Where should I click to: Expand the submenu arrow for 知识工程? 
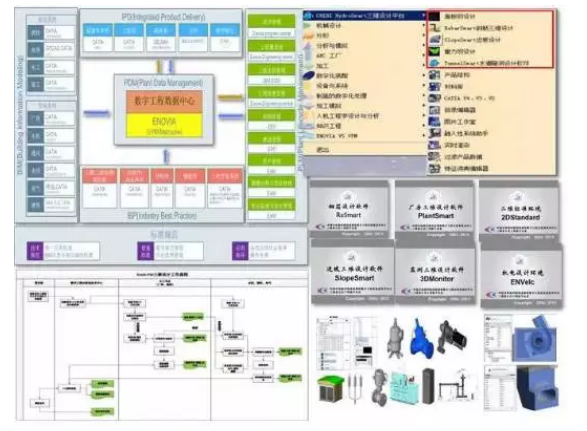(x=423, y=126)
